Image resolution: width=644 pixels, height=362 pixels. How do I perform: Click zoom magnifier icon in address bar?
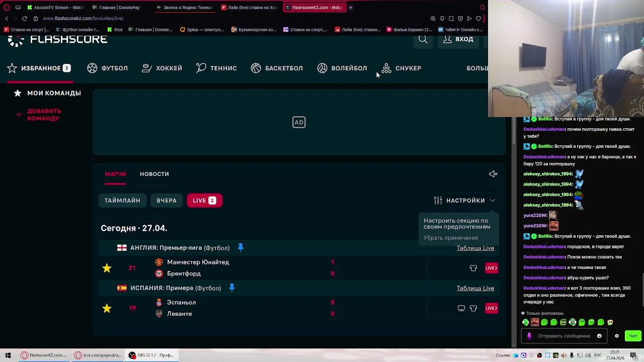(433, 19)
